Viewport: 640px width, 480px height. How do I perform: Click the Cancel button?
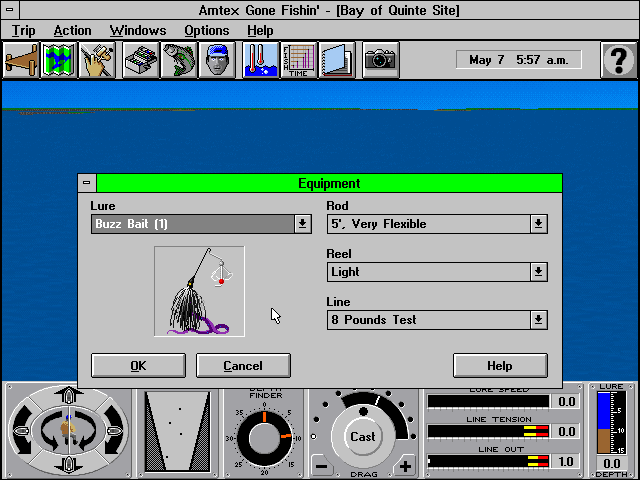click(243, 366)
